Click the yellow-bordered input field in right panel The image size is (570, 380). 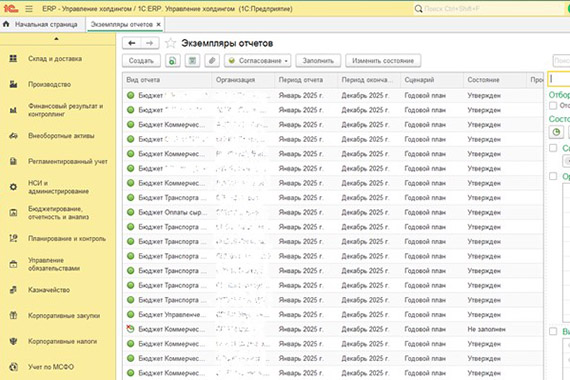[559, 79]
